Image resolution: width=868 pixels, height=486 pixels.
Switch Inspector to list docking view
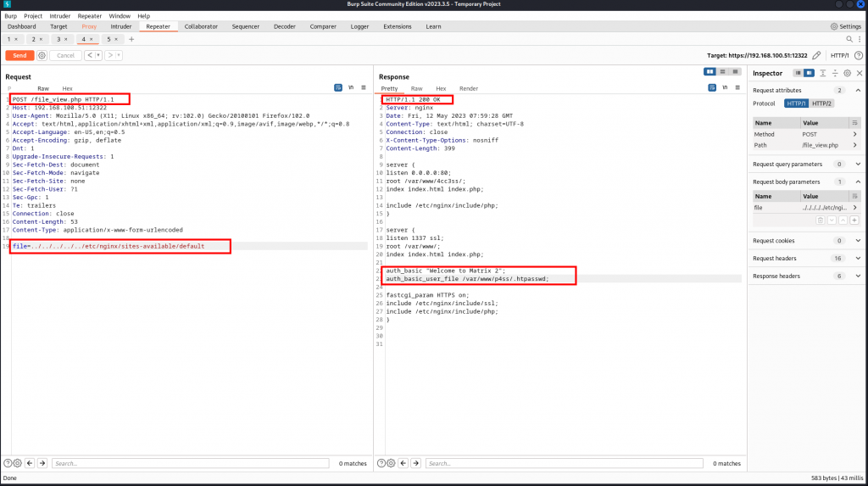tap(798, 73)
